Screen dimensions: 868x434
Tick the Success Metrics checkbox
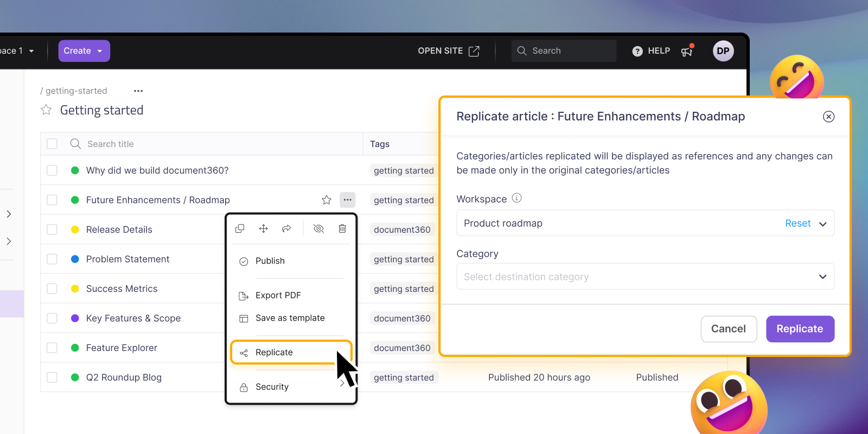(52, 289)
